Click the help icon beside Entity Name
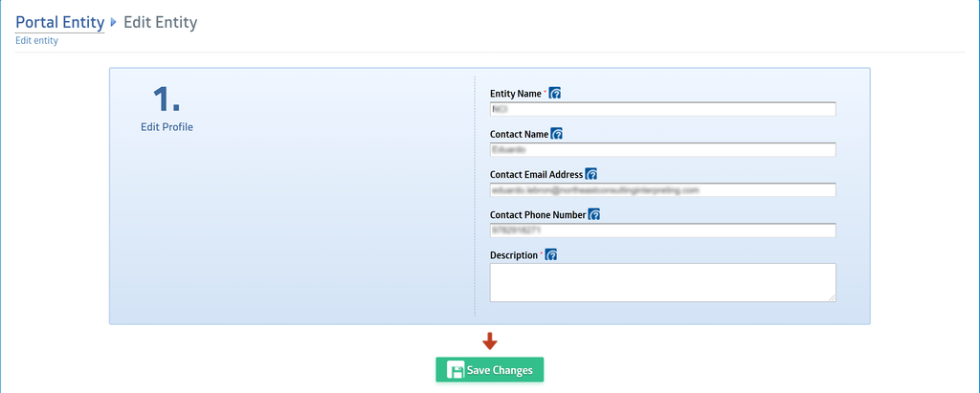980x393 pixels. (555, 94)
